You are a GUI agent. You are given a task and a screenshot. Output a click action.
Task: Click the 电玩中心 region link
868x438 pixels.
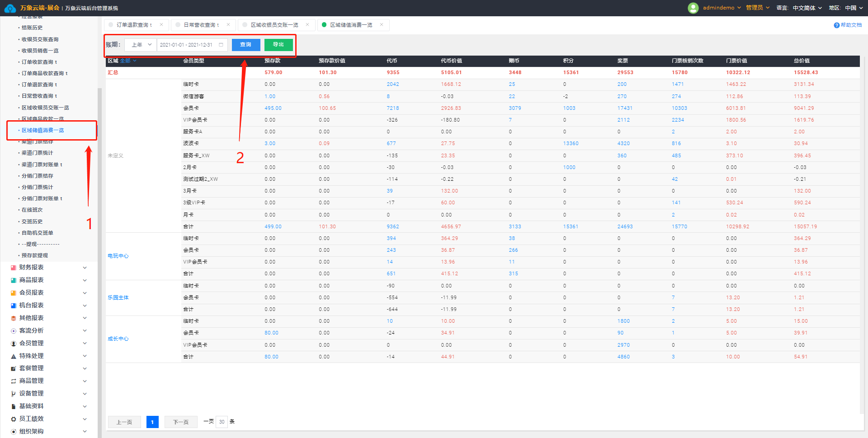[118, 256]
